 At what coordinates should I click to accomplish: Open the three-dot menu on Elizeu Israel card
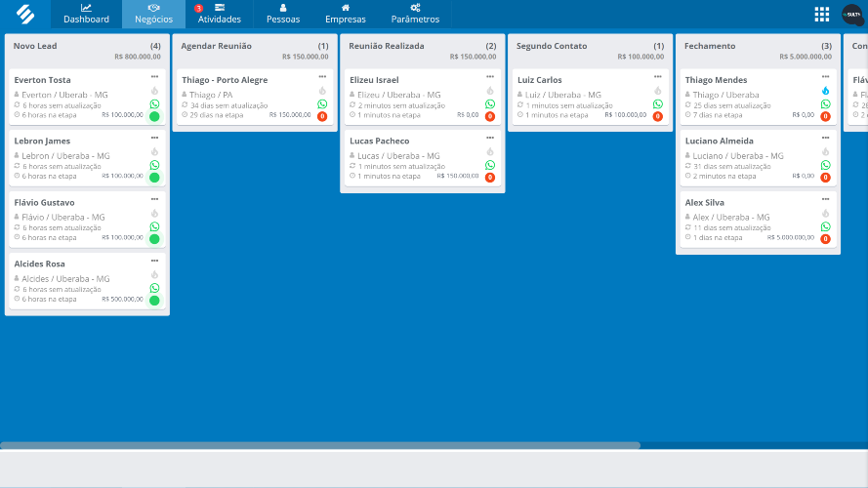pyautogui.click(x=490, y=77)
